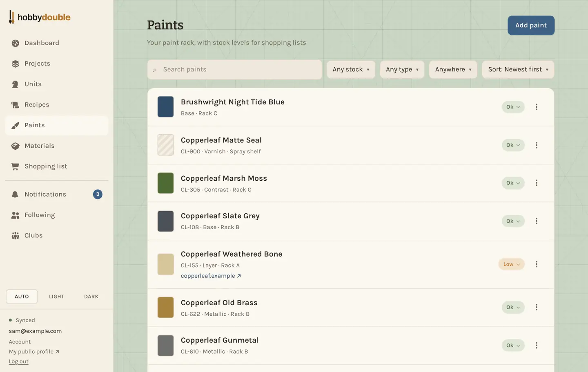Viewport: 588px width, 372px height.
Task: Click the Log out link
Action: pyautogui.click(x=19, y=361)
